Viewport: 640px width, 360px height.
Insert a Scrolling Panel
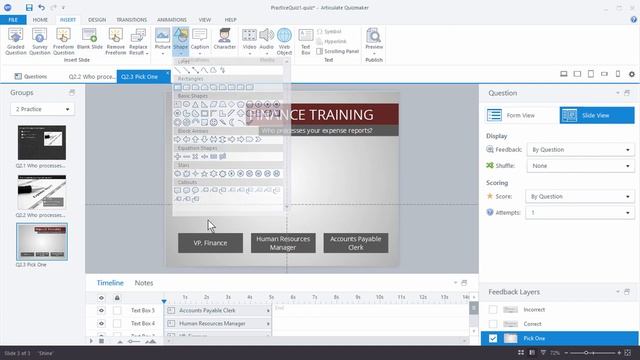(338, 51)
